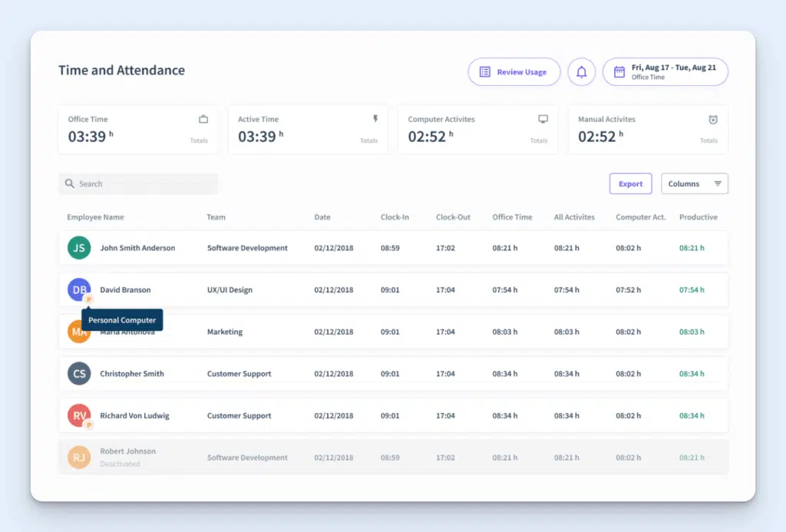Click the alarm clock icon on Manual Activites

click(713, 119)
